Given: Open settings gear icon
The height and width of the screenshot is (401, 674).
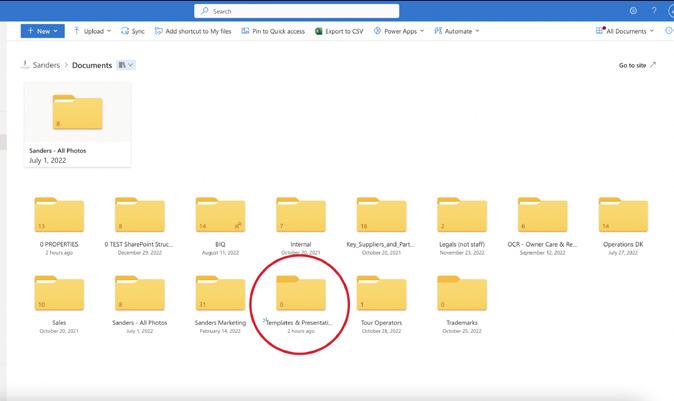Looking at the screenshot, I should 633,11.
